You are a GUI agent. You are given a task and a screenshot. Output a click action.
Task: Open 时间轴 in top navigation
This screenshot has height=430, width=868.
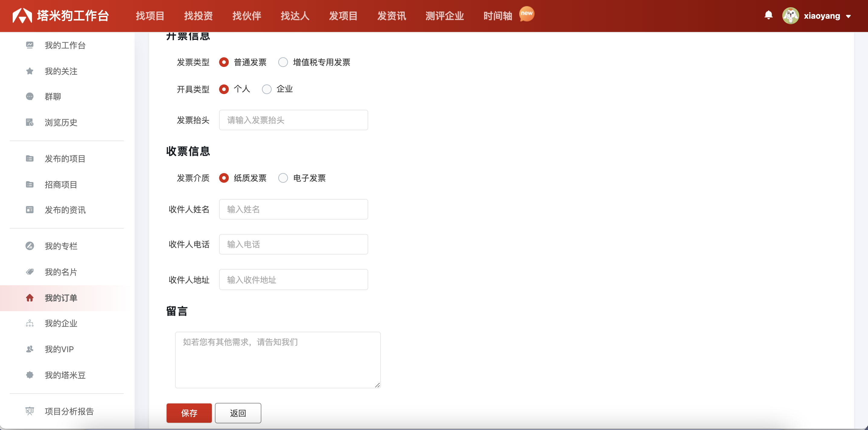[x=498, y=16]
